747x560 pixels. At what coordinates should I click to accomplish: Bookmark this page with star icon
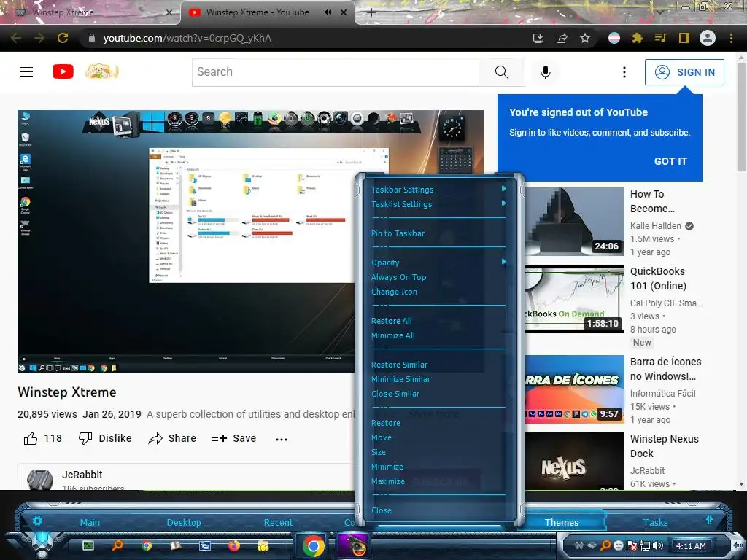[x=585, y=38]
